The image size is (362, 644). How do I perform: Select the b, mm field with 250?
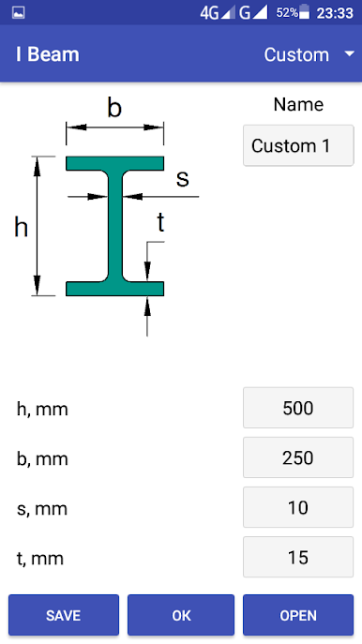298,457
